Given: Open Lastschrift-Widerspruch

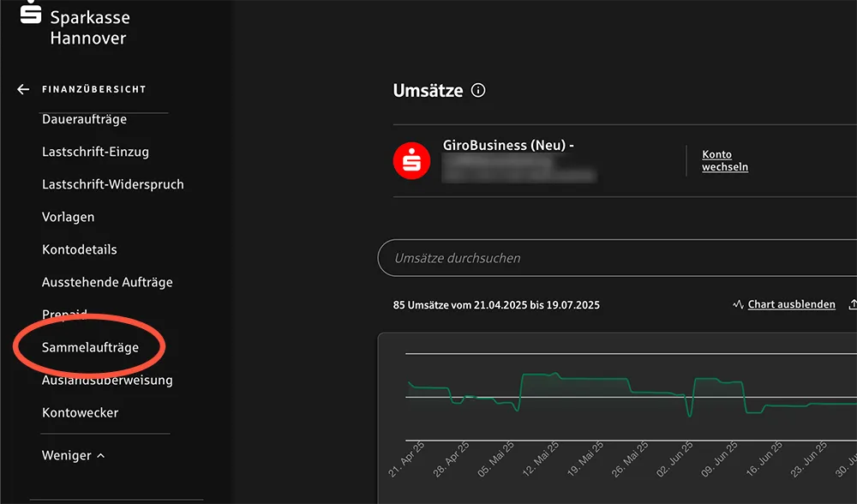Looking at the screenshot, I should coord(113,183).
